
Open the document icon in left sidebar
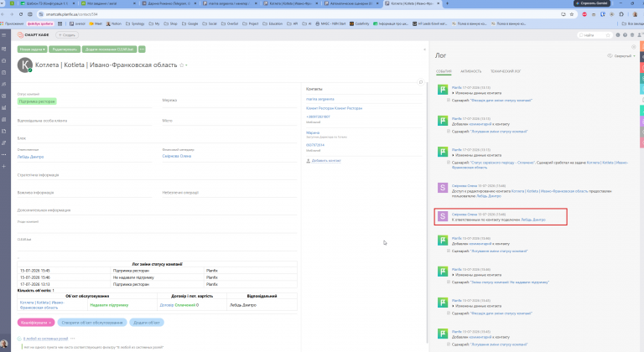(3, 132)
